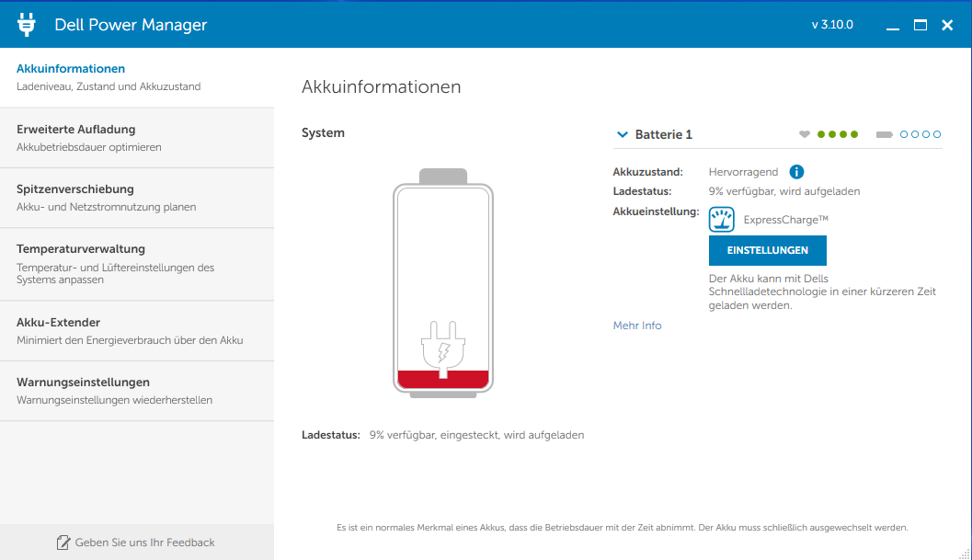Click the blue charge level circles indicator
This screenshot has width=972, height=560.
[x=921, y=134]
